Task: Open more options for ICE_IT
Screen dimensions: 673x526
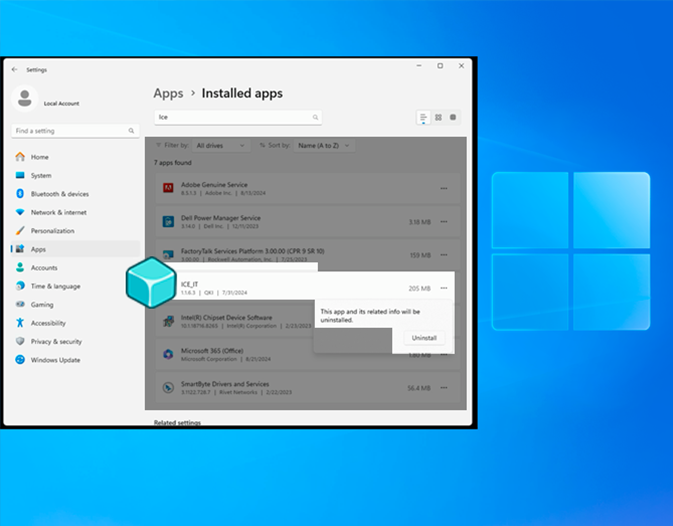Action: pyautogui.click(x=444, y=288)
